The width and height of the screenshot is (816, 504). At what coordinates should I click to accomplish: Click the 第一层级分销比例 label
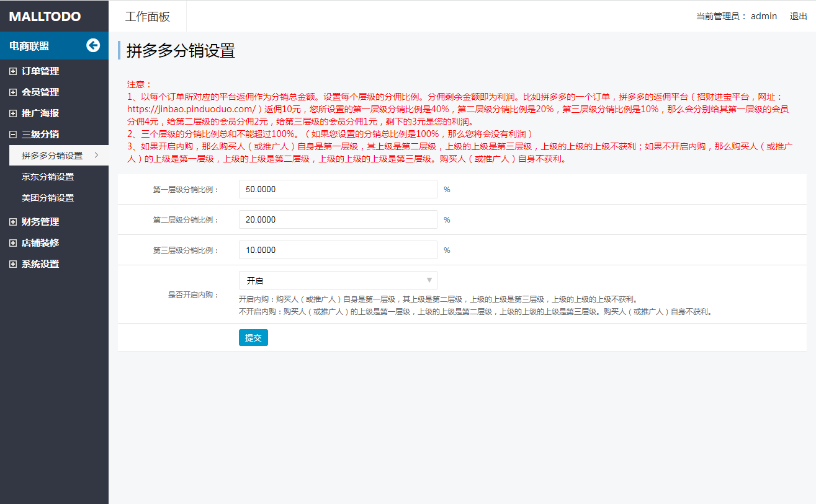pos(186,190)
